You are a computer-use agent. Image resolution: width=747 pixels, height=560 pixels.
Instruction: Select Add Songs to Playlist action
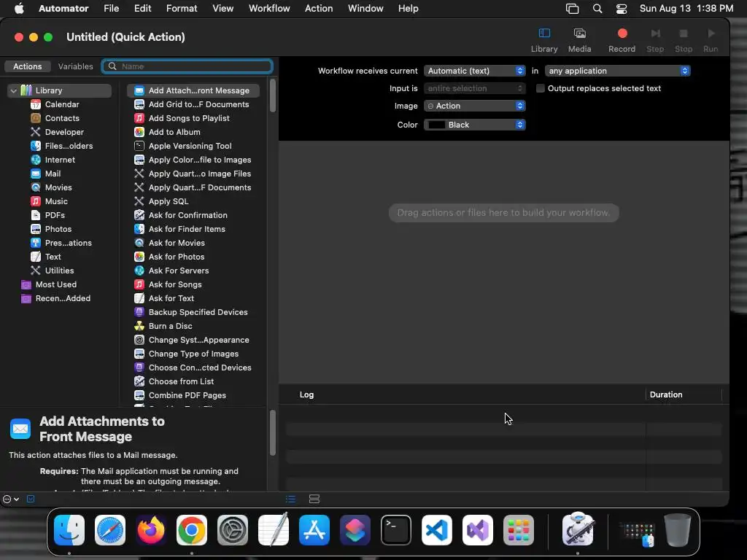pyautogui.click(x=189, y=118)
